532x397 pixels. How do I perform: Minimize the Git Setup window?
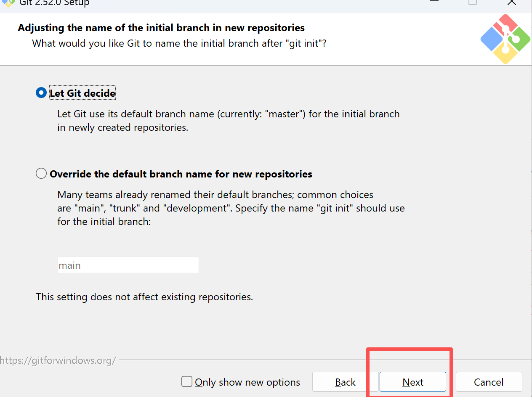[434, 2]
